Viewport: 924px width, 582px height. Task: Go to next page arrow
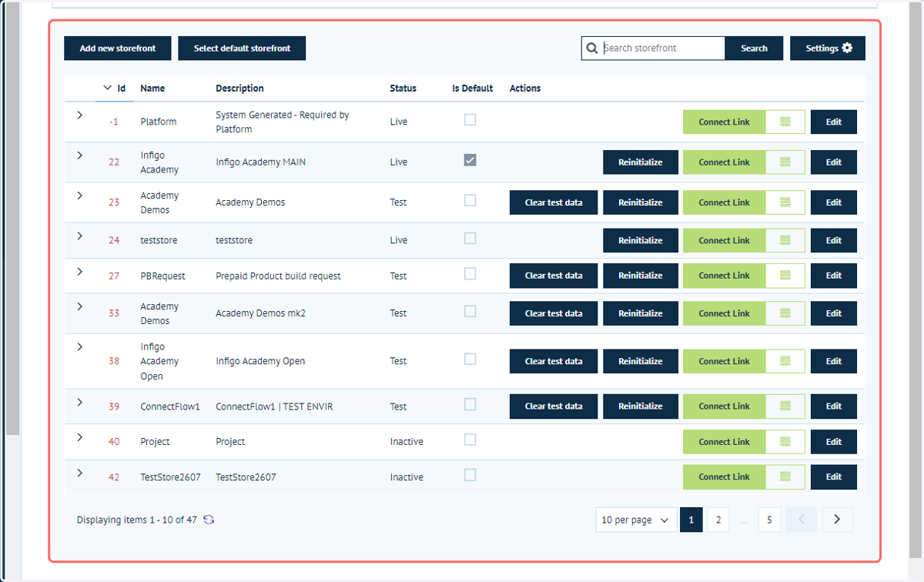click(x=837, y=520)
